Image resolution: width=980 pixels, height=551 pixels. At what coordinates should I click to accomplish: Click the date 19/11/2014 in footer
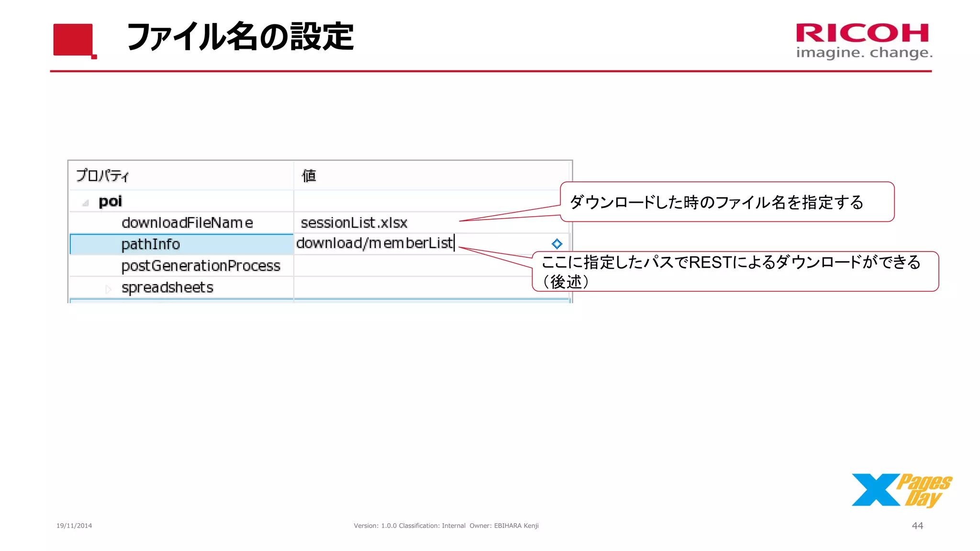pos(74,526)
